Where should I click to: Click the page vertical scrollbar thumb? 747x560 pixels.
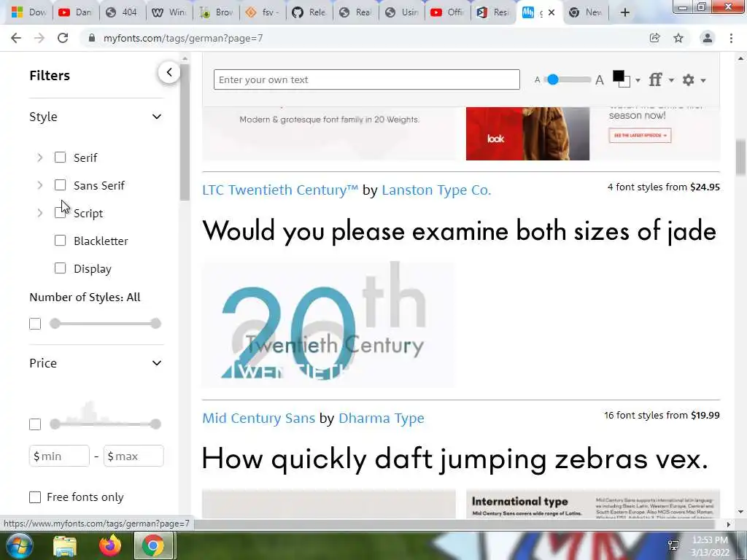(740, 157)
